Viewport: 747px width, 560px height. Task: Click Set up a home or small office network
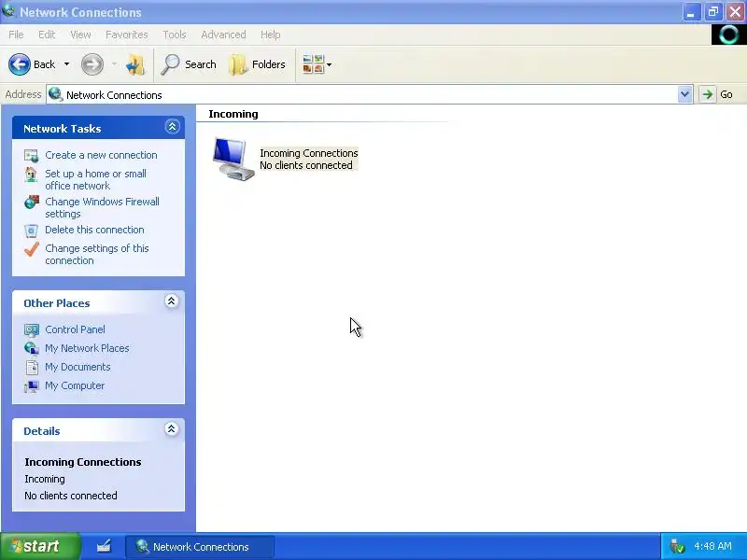pyautogui.click(x=96, y=179)
